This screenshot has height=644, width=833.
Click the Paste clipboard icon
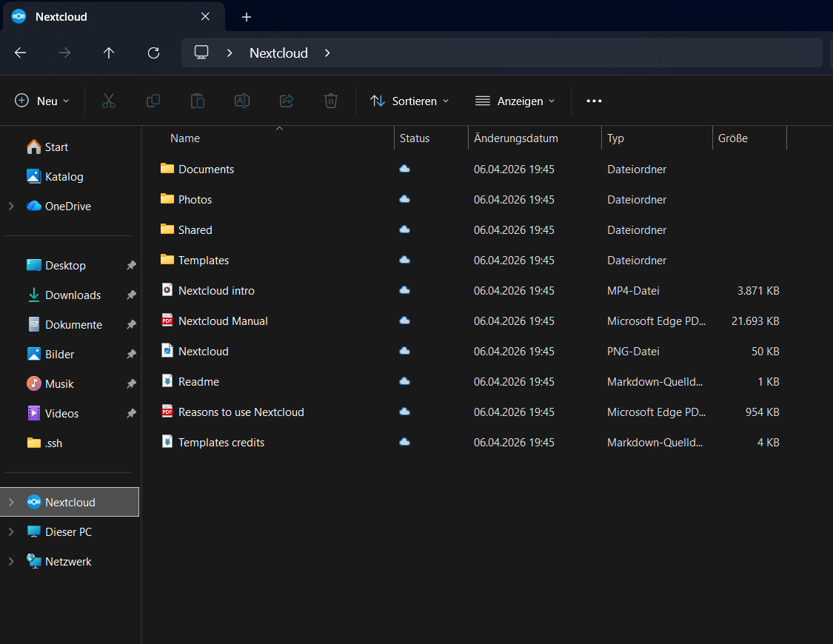[x=198, y=101]
